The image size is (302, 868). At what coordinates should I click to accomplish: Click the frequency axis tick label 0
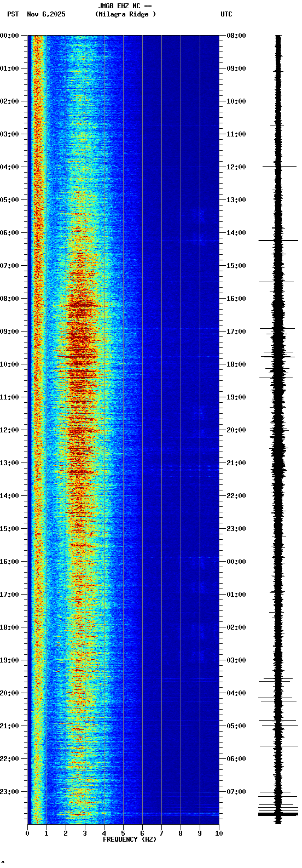(x=27, y=833)
